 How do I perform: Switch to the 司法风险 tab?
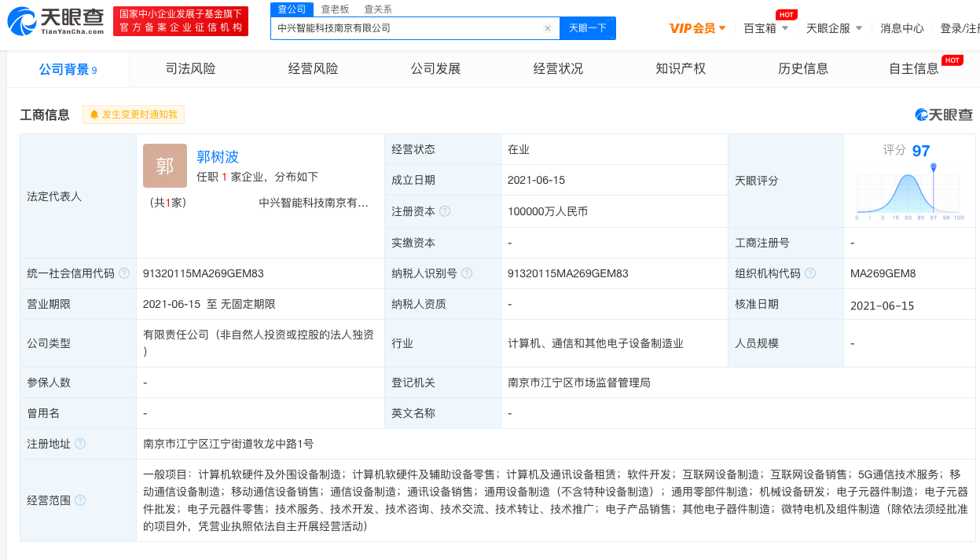[x=190, y=69]
